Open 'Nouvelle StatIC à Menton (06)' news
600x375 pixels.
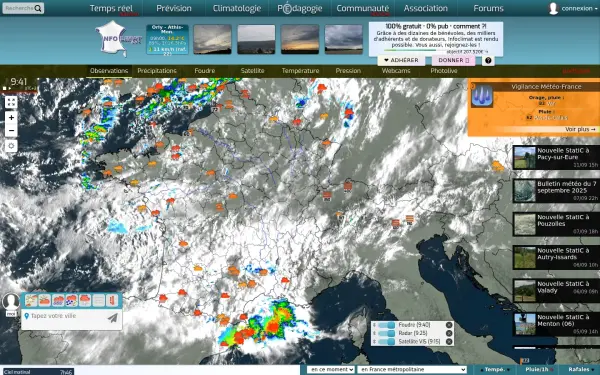(556, 324)
